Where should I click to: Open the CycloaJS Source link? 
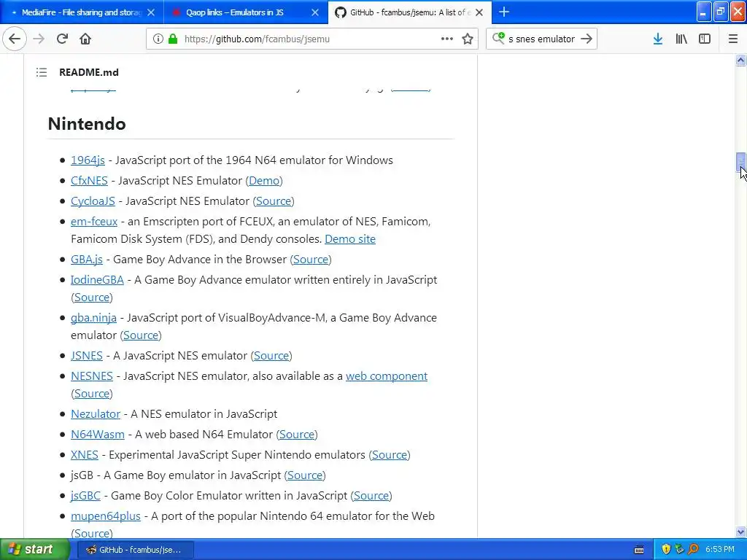pyautogui.click(x=274, y=201)
